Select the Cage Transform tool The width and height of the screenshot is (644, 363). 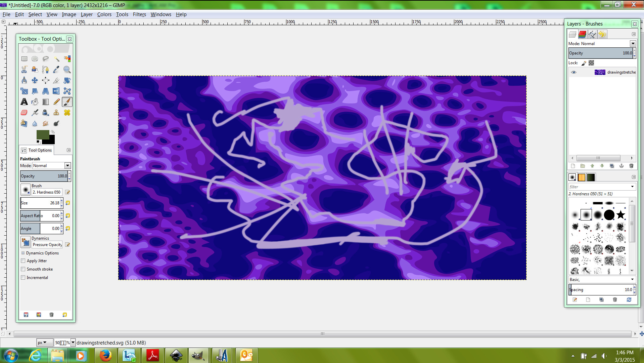(67, 91)
